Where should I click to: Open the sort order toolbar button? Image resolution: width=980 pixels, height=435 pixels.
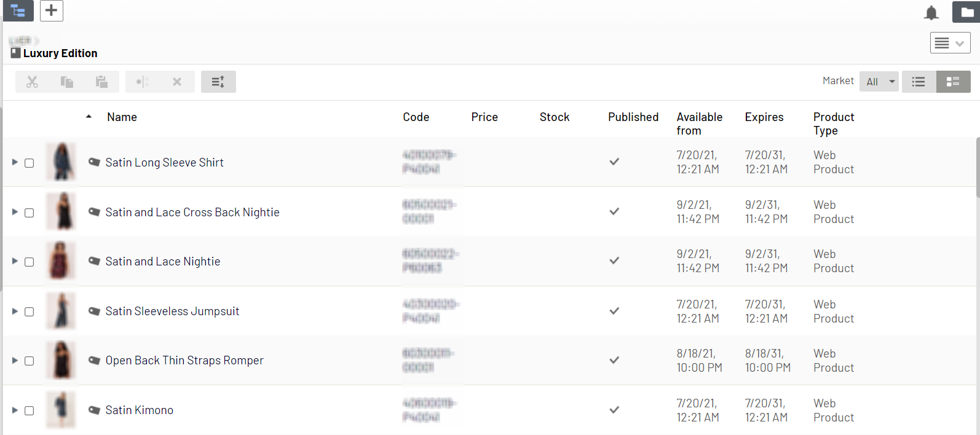coord(218,82)
